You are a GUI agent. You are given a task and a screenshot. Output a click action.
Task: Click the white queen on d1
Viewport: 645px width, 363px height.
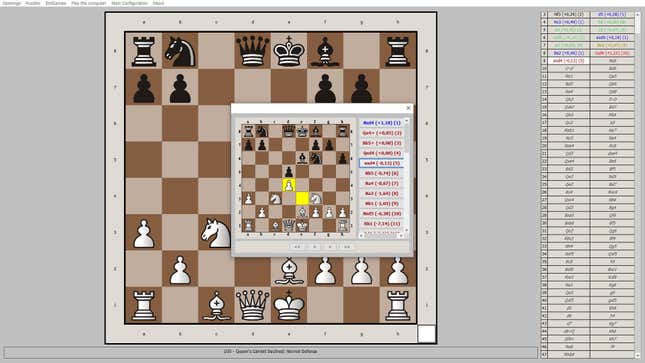pos(252,305)
